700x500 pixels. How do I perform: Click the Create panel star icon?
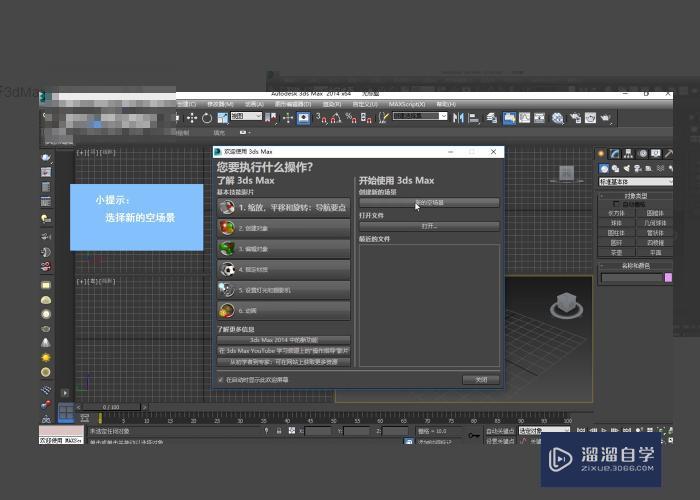(603, 154)
